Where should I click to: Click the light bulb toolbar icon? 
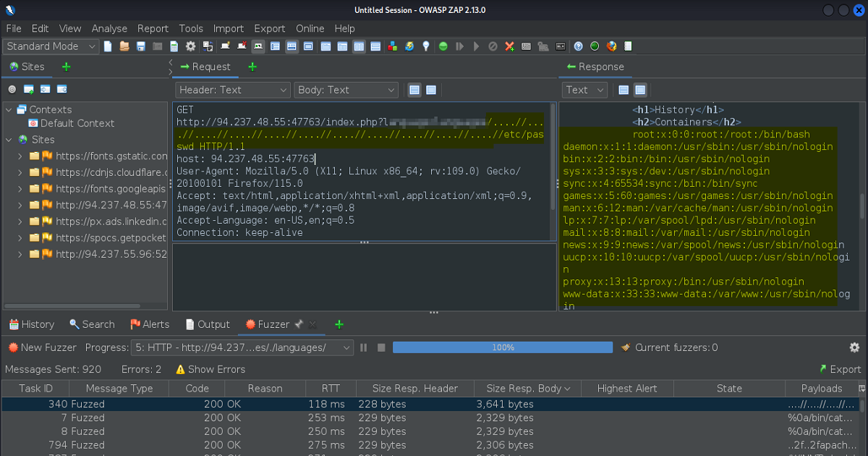[x=426, y=46]
